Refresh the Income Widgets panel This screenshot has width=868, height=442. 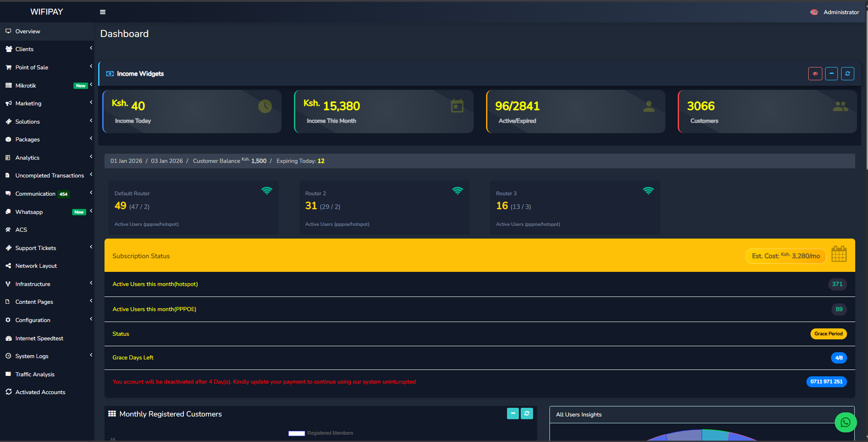coord(847,73)
